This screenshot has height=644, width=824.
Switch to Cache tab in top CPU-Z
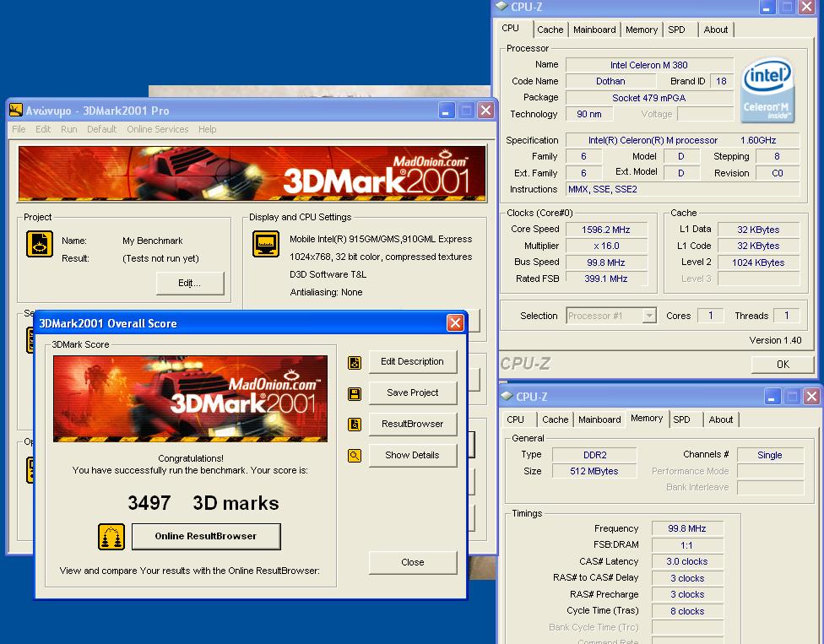coord(550,30)
